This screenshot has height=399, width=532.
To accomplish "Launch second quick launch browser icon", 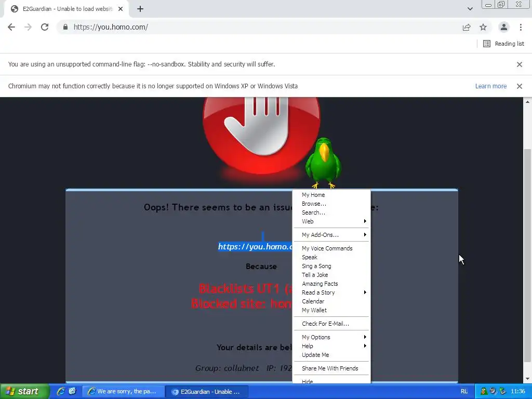I will click(x=72, y=392).
